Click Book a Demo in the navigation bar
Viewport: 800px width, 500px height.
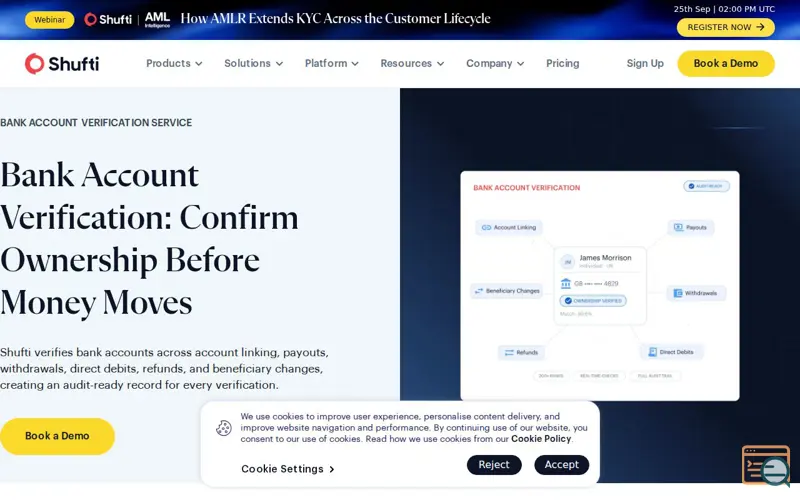click(726, 64)
